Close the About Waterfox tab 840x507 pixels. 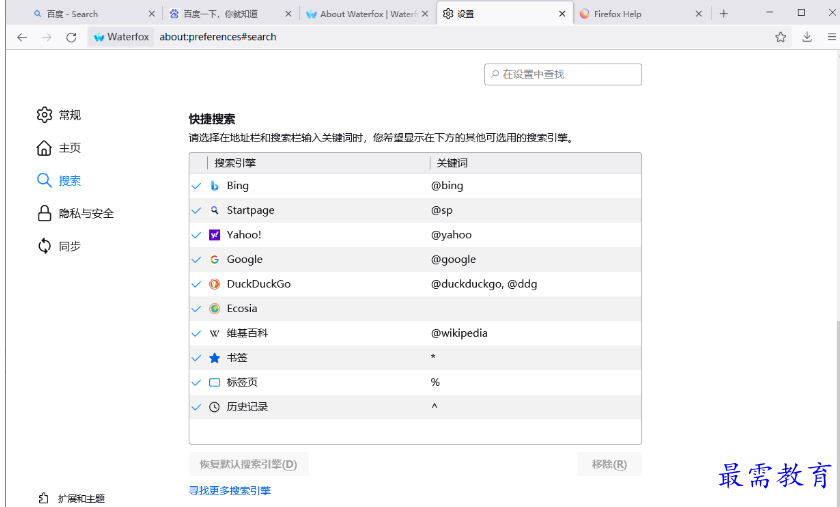pos(425,14)
